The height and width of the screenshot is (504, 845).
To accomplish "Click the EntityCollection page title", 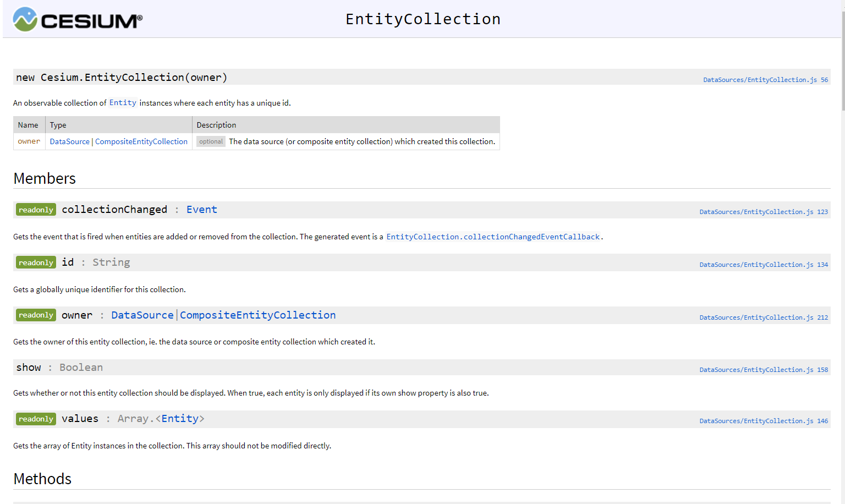I will (423, 19).
